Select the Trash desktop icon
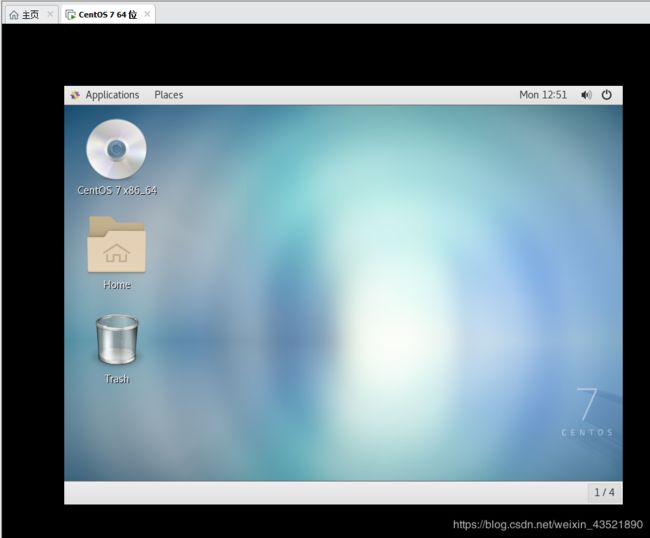The image size is (650, 538). [x=117, y=339]
